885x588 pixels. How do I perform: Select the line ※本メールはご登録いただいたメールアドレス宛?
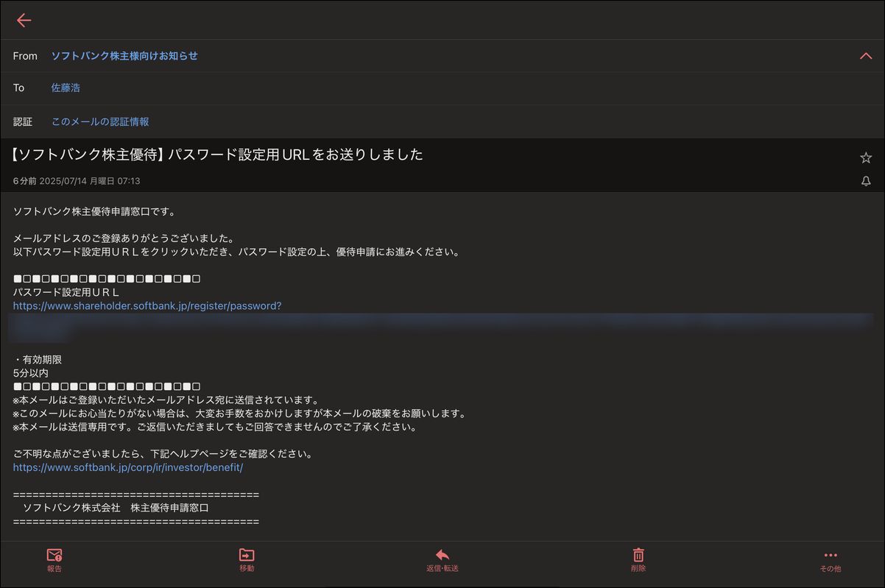(x=166, y=400)
